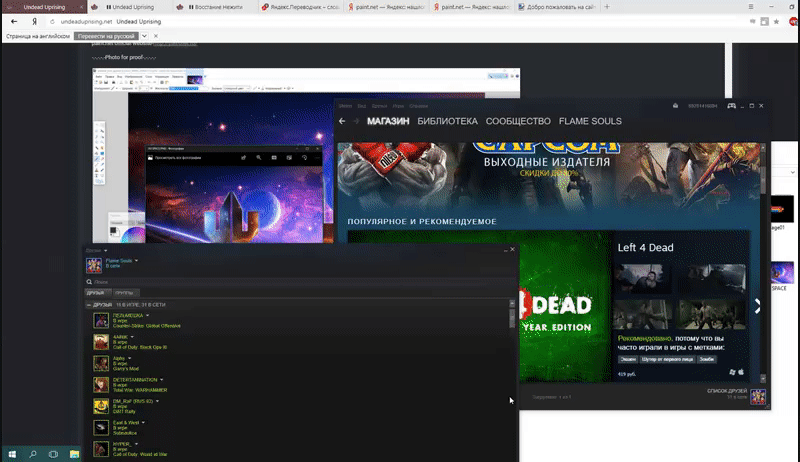Click avatar of friend ПЕЛЬМЕШКА
The height and width of the screenshot is (462, 800).
[x=101, y=320]
